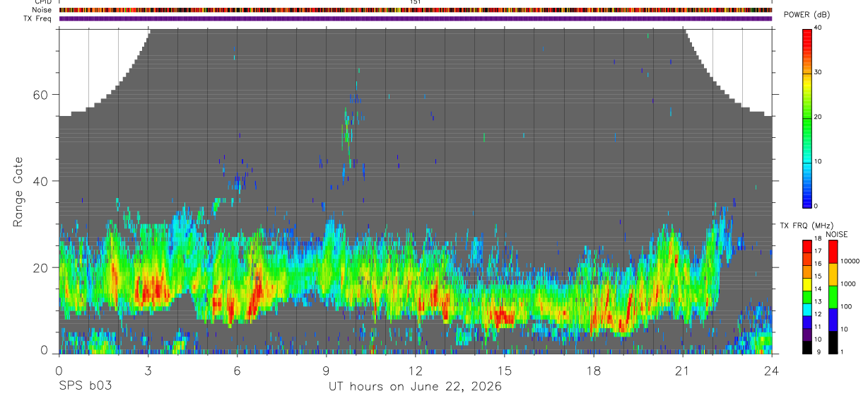
Task: Click the purple TX Freq strip
Action: (x=416, y=18)
